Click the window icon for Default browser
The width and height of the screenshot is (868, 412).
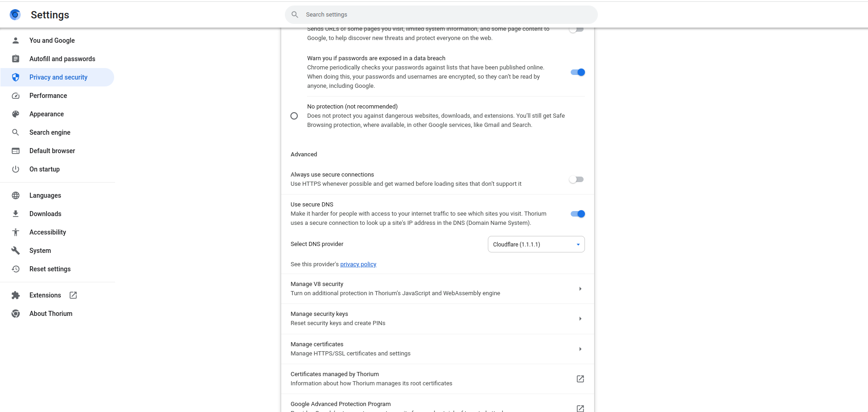tap(16, 151)
